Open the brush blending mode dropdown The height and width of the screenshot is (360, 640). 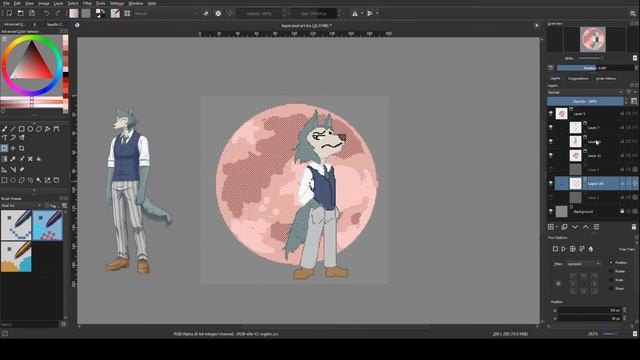point(165,13)
